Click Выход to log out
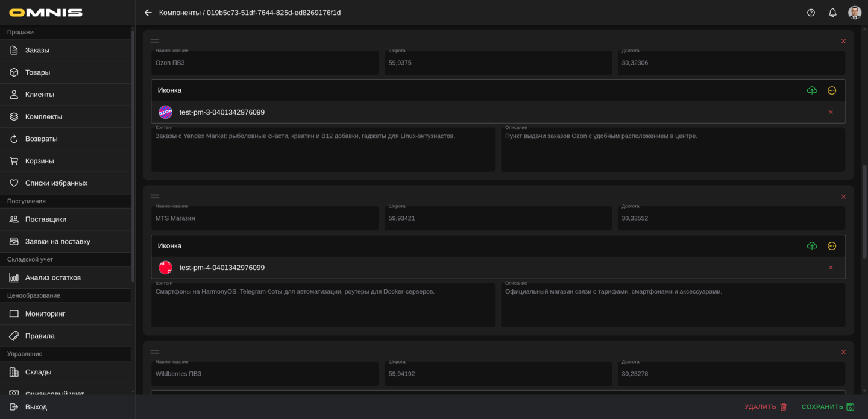Screen dimensions: 868x419 pyautogui.click(x=36, y=407)
